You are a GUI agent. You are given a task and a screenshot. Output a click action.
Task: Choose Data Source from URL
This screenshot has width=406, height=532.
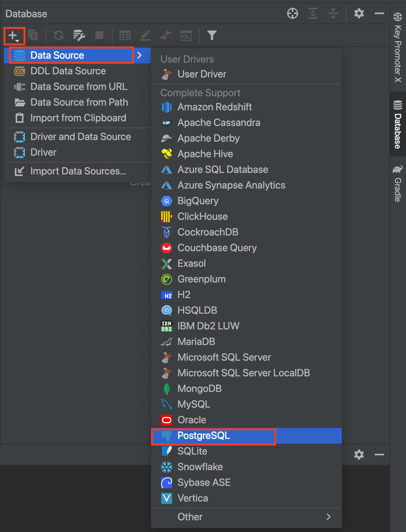pos(77,86)
